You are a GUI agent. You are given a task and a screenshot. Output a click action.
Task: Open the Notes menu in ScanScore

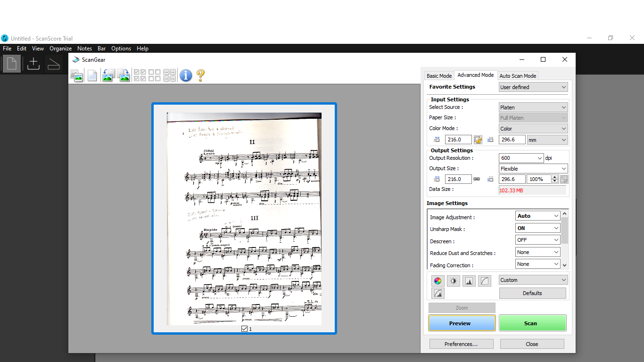[85, 49]
